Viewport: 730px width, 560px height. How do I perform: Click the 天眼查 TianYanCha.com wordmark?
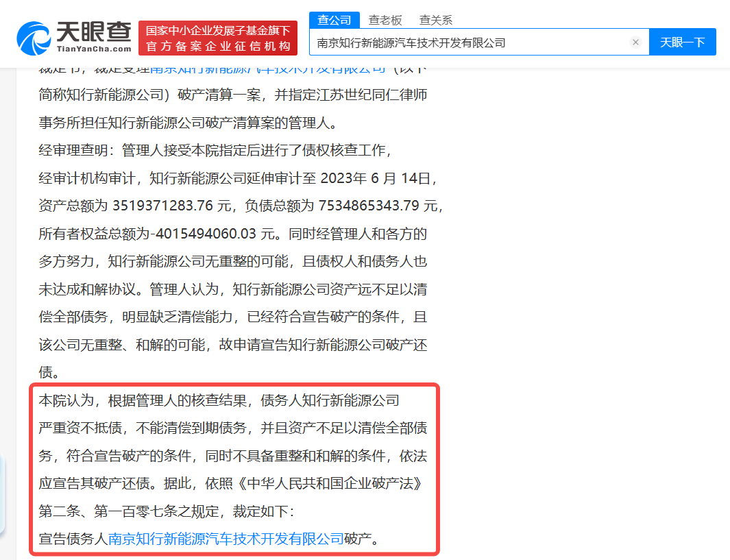pos(94,37)
